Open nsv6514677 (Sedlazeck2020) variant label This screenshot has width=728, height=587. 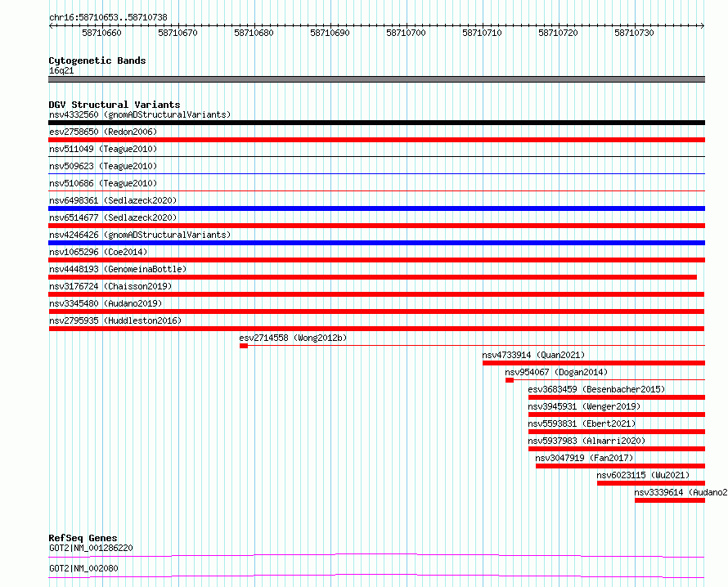[x=113, y=217]
